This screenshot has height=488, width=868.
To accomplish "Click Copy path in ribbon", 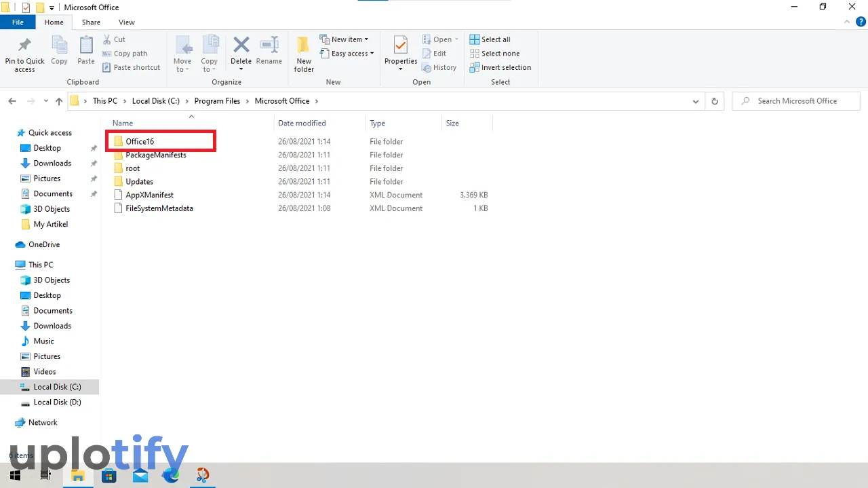I will (125, 54).
